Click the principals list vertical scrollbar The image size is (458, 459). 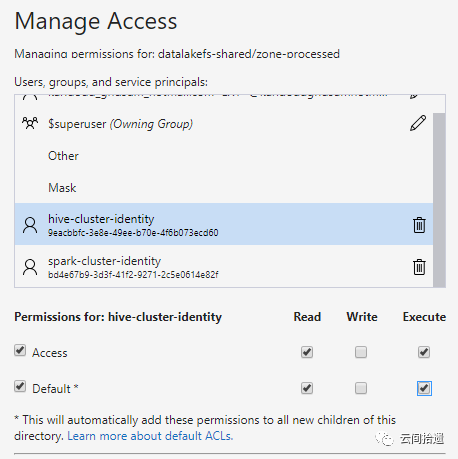coord(439,200)
